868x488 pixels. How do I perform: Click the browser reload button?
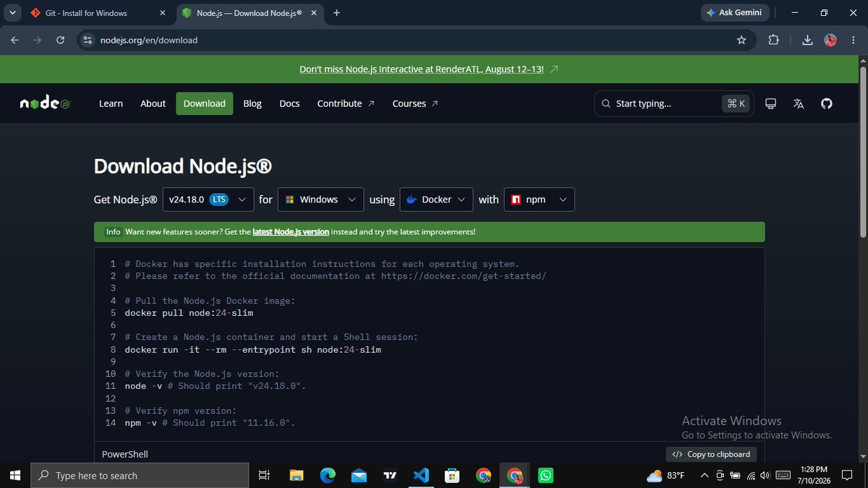[x=60, y=40]
